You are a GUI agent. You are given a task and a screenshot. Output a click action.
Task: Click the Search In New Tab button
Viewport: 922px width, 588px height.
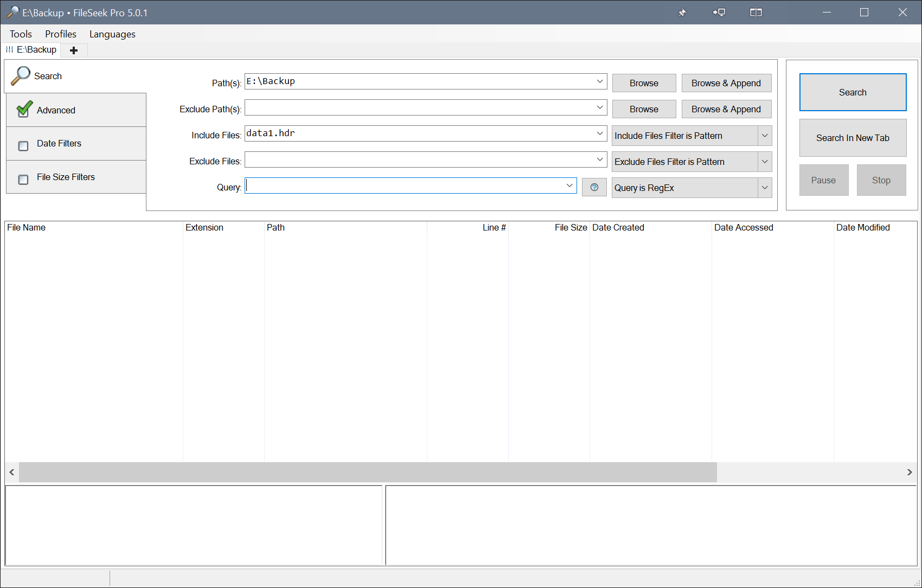point(853,138)
